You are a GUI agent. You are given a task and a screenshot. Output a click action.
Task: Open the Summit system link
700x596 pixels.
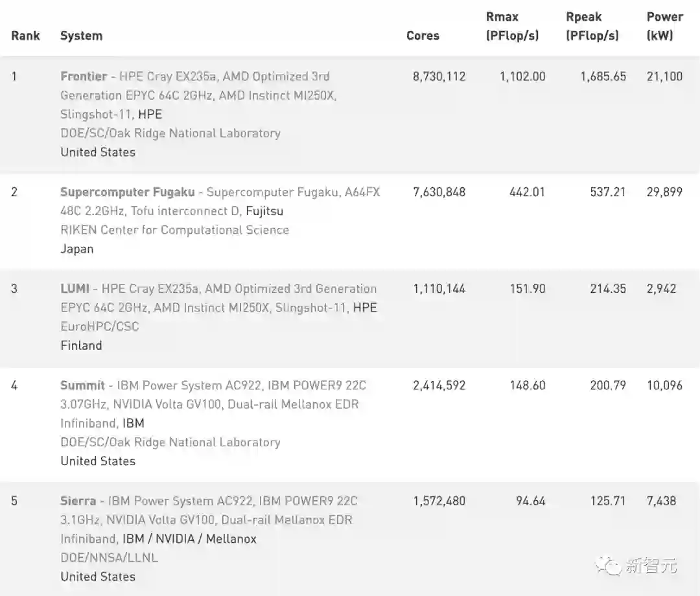[82, 385]
